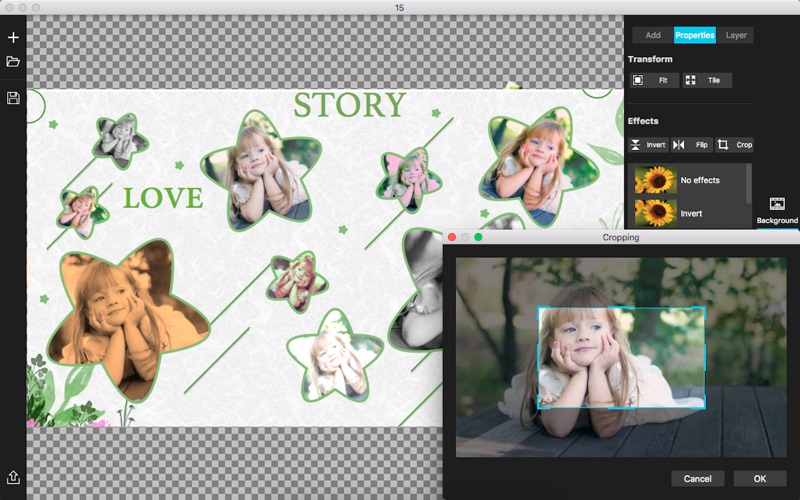Select the large star photo under STORY
Image resolution: width=800 pixels, height=500 pixels.
tap(261, 171)
